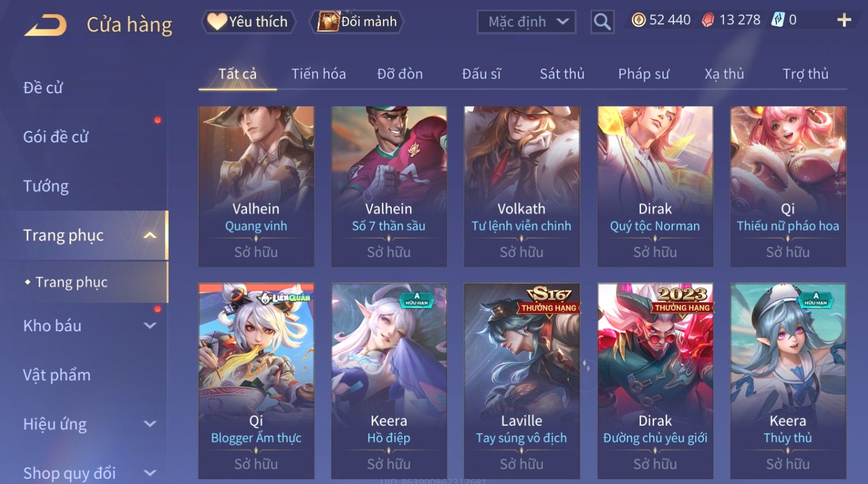Select Laville Tay súng vô địch skin
Image resolution: width=868 pixels, height=484 pixels.
[x=522, y=381]
